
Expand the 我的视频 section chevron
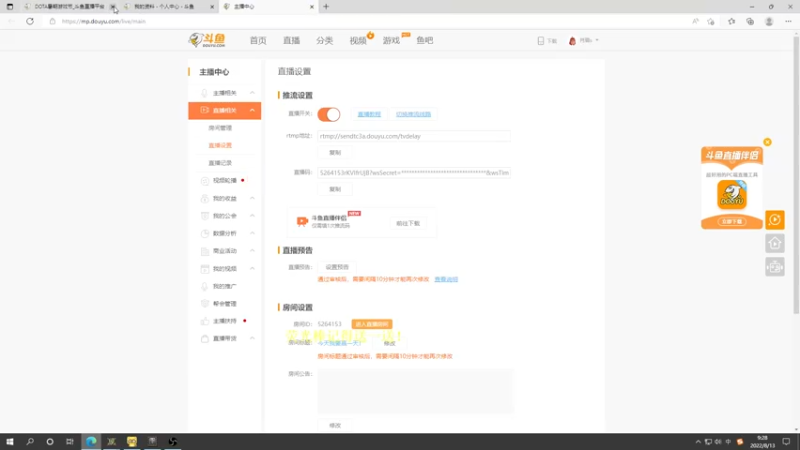tap(252, 268)
